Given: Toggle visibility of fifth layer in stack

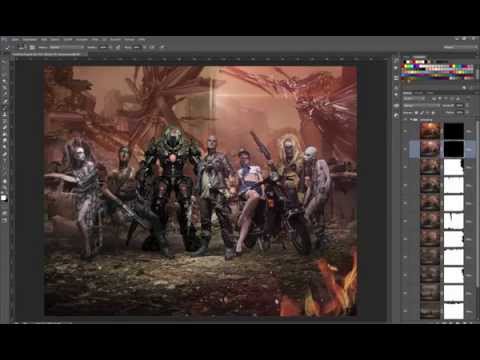Looking at the screenshot, I should pos(406,203).
